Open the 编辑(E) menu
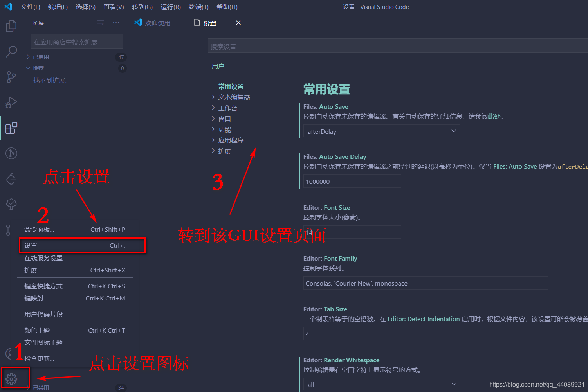The height and width of the screenshot is (392, 588). (x=58, y=7)
